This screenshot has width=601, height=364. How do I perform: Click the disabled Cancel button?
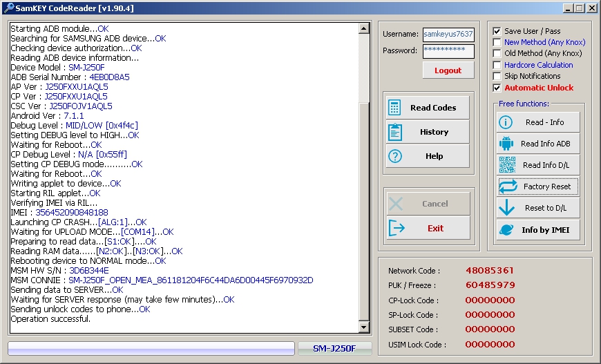(x=428, y=204)
